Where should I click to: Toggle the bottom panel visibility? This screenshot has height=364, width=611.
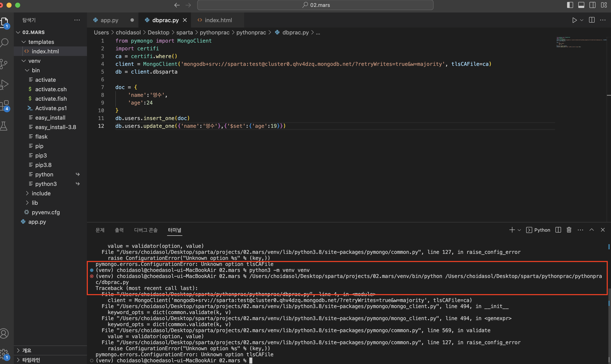click(581, 5)
